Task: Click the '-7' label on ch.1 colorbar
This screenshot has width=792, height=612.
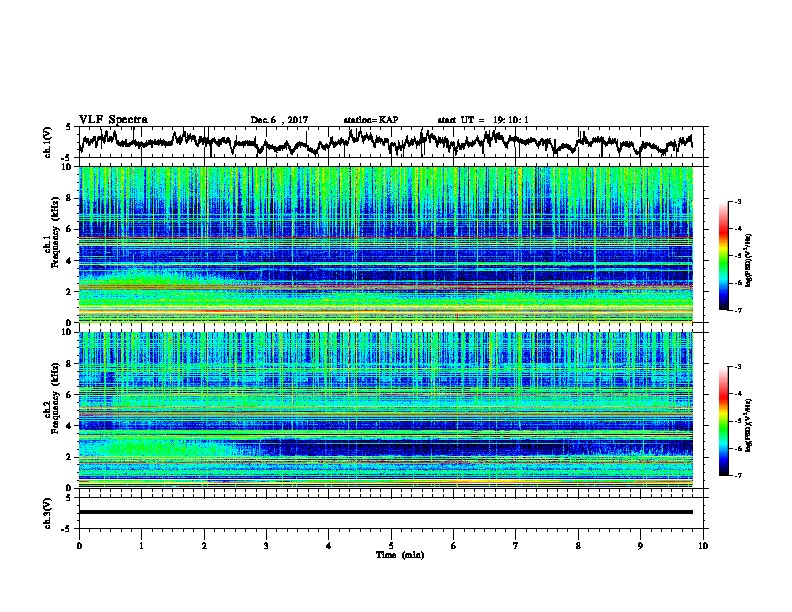Action: click(x=737, y=310)
